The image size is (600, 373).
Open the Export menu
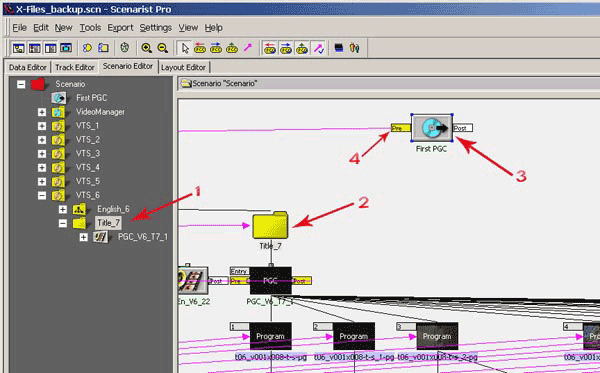[x=120, y=28]
